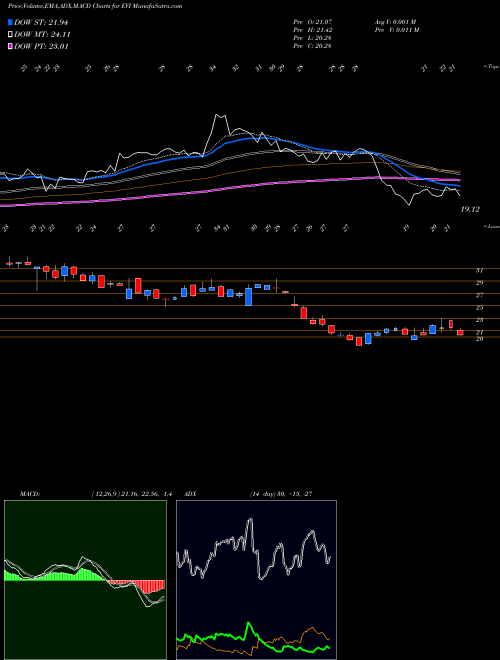Screen dimensions: 500x660
Task: Click the MACD panel title
Action: [30, 494]
